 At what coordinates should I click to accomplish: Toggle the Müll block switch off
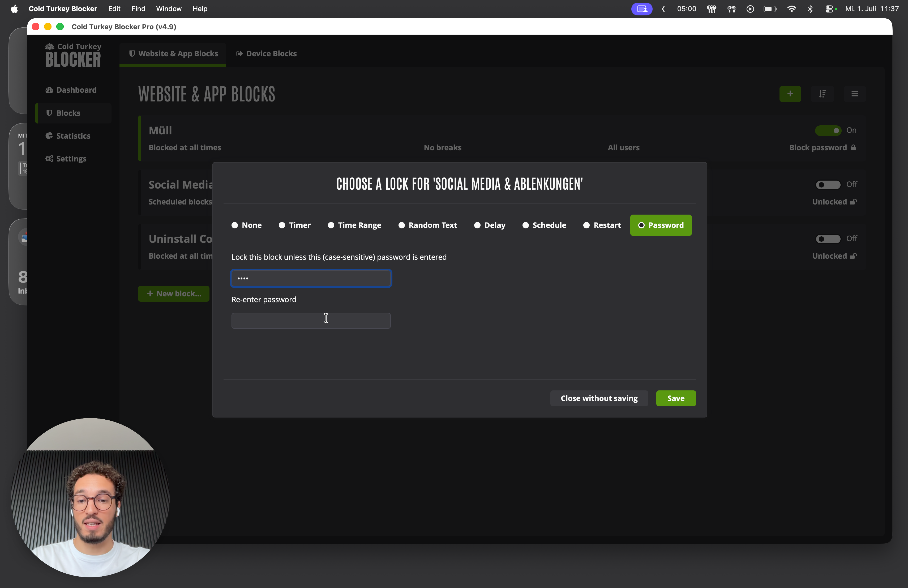coord(828,130)
